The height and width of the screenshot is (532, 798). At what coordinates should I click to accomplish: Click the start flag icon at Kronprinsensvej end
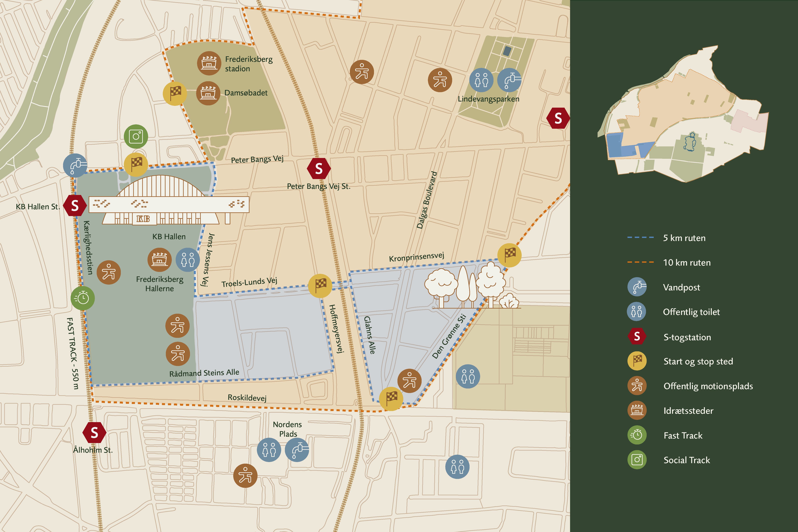[509, 255]
